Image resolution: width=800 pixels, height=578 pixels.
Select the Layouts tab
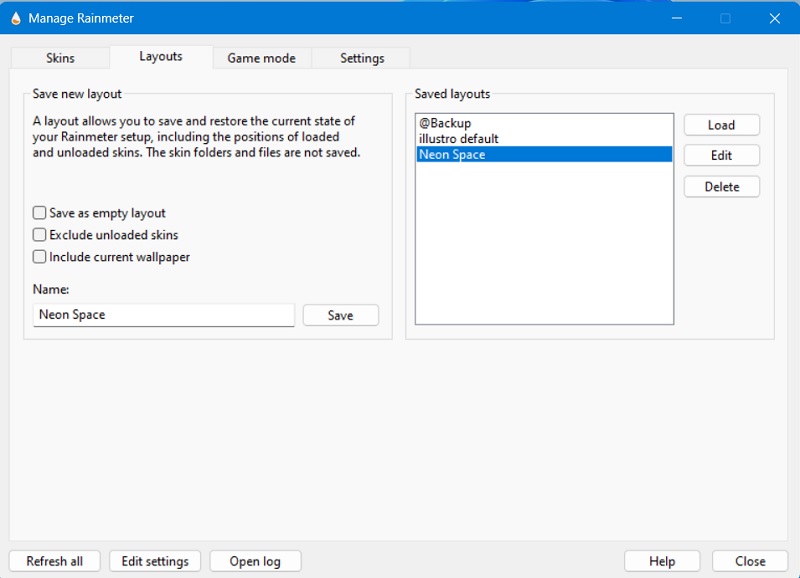(x=161, y=57)
